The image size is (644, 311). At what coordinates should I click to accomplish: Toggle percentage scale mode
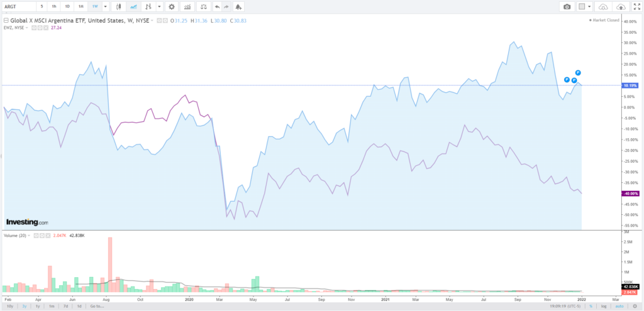[591, 306]
